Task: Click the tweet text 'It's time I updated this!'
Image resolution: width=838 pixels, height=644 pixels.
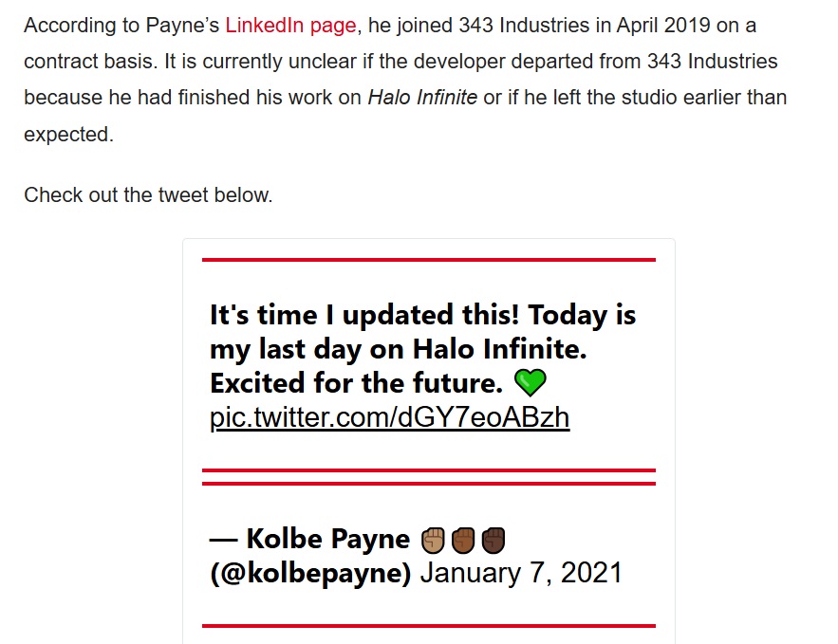Action: [x=363, y=315]
